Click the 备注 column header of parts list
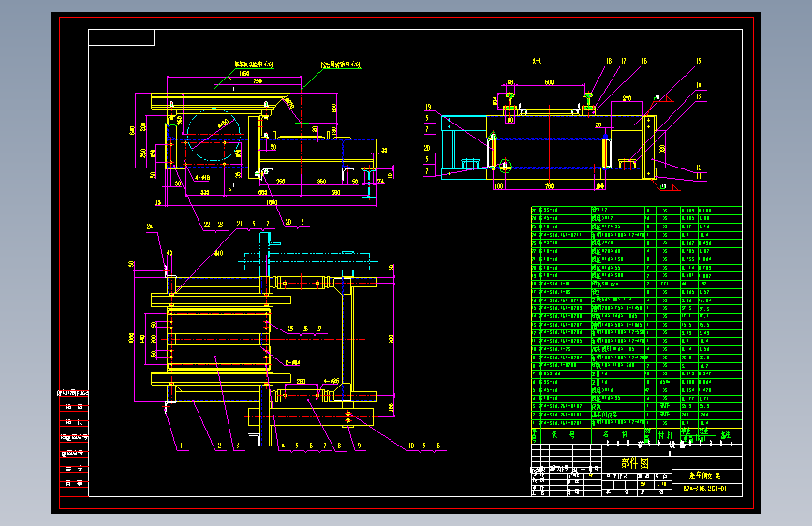Image resolution: width=812 pixels, height=526 pixels. coord(726,435)
